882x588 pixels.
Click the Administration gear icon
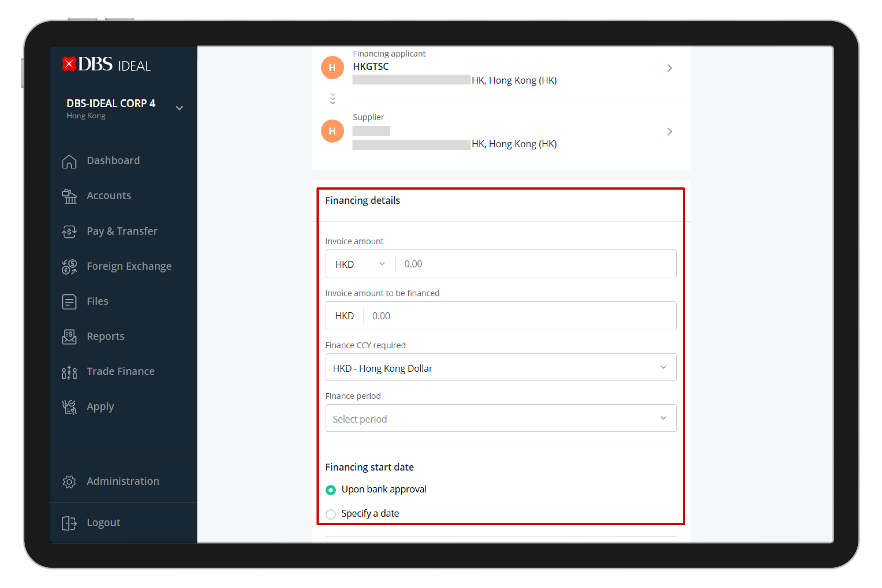coord(69,482)
